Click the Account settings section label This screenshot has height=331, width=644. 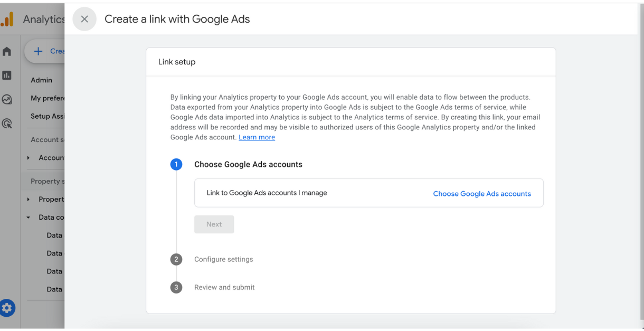(48, 140)
